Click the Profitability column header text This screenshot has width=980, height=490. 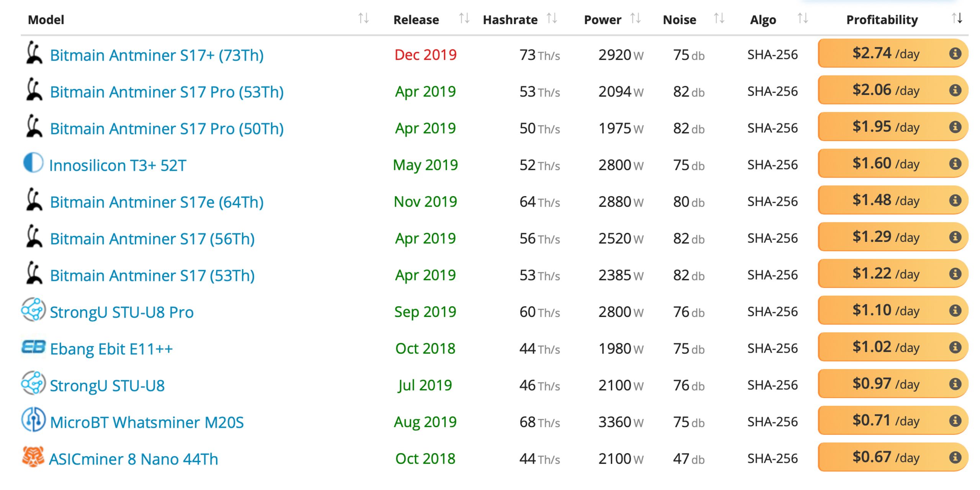(x=882, y=20)
